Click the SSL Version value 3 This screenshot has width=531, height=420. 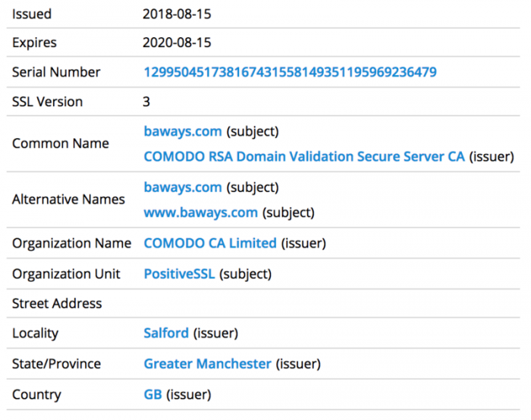tap(146, 102)
